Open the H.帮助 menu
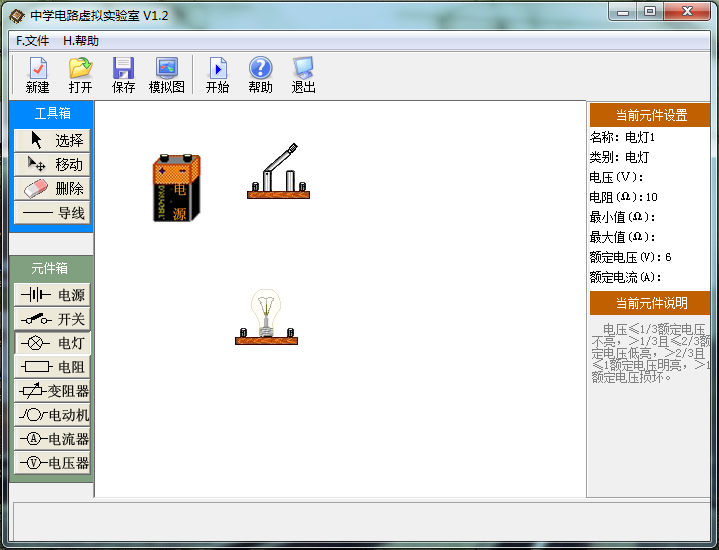This screenshot has height=550, width=719. tap(81, 41)
